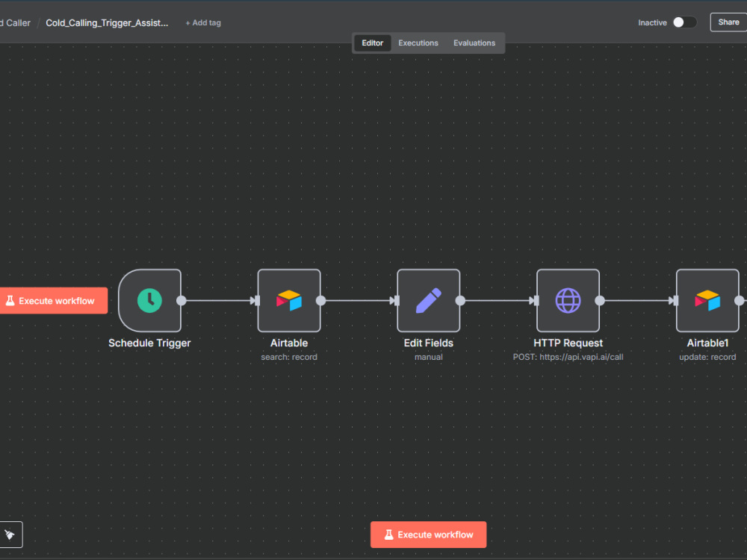The height and width of the screenshot is (560, 747).
Task: Click output connector of HTTP Request node
Action: (x=600, y=300)
